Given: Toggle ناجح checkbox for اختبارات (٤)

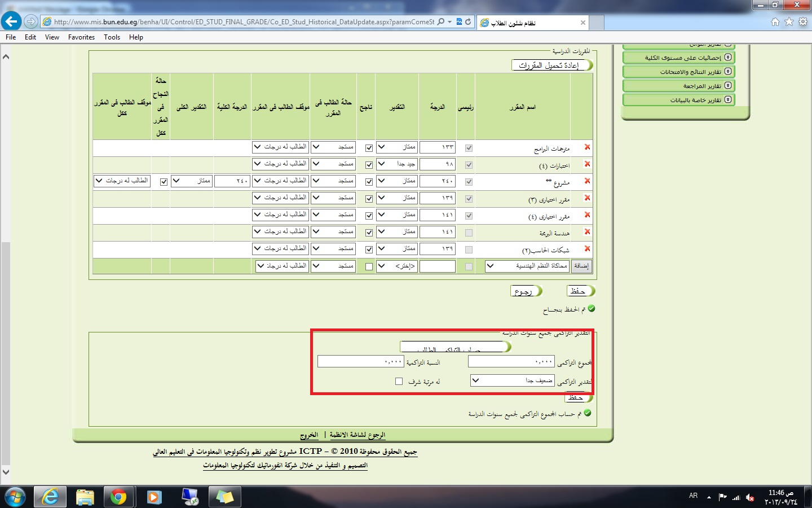Looking at the screenshot, I should pos(369,165).
